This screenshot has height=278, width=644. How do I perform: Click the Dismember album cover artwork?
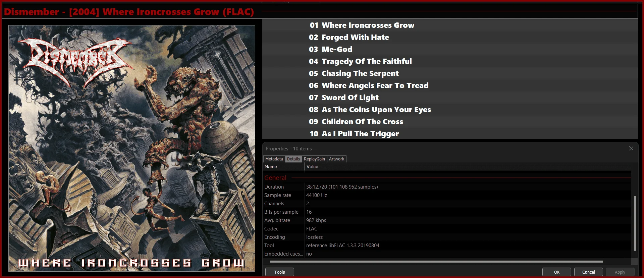(x=132, y=148)
